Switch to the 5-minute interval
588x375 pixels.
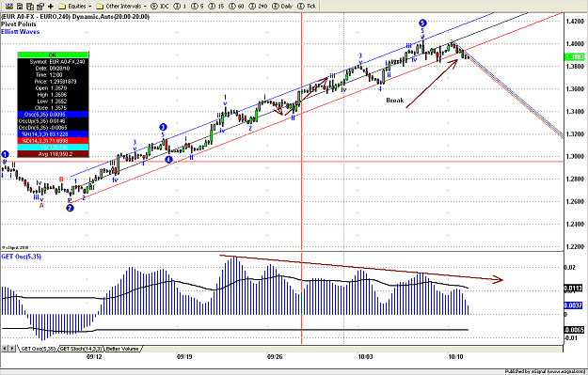pos(198,6)
